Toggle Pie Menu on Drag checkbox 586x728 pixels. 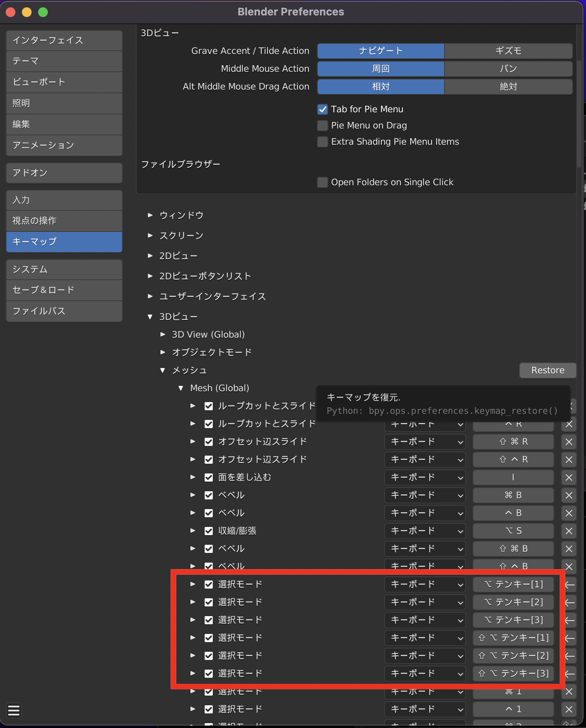(x=323, y=126)
